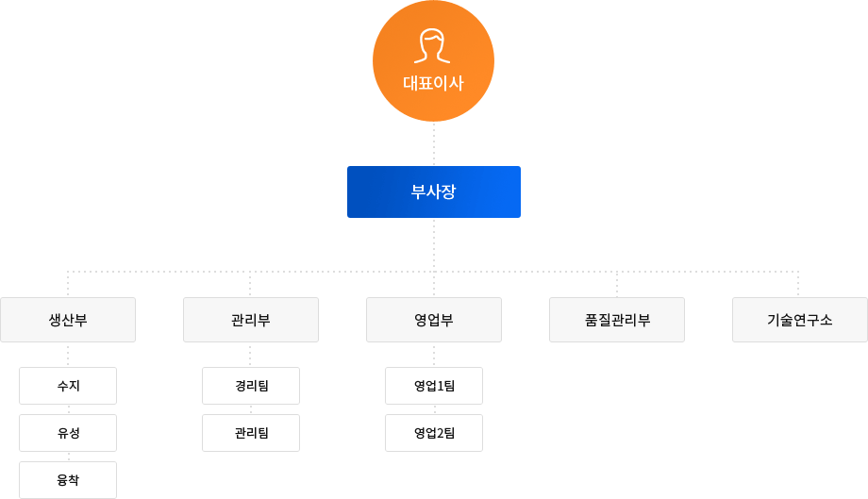Choose the 영업1팀 box

(x=434, y=386)
